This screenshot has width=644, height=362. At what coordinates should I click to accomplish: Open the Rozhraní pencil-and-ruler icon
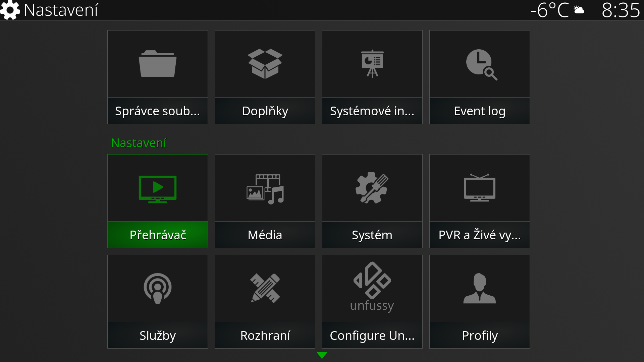[265, 288]
